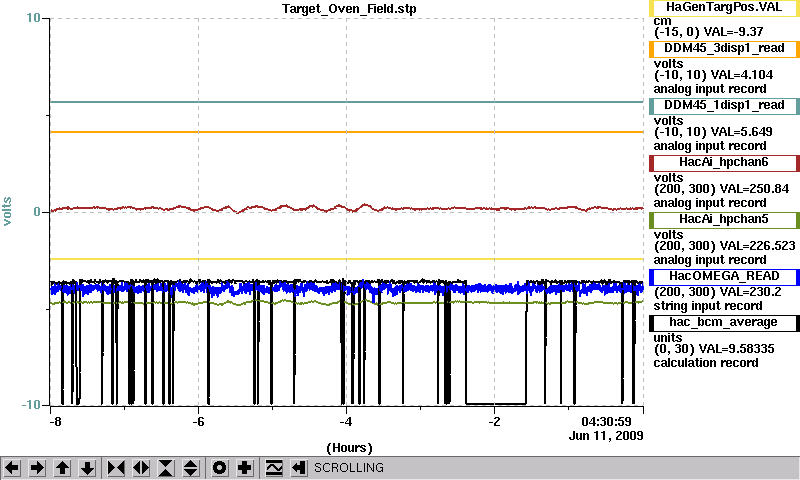
Task: Click the 'Jun 11, 2009' date text
Action: pyautogui.click(x=606, y=436)
